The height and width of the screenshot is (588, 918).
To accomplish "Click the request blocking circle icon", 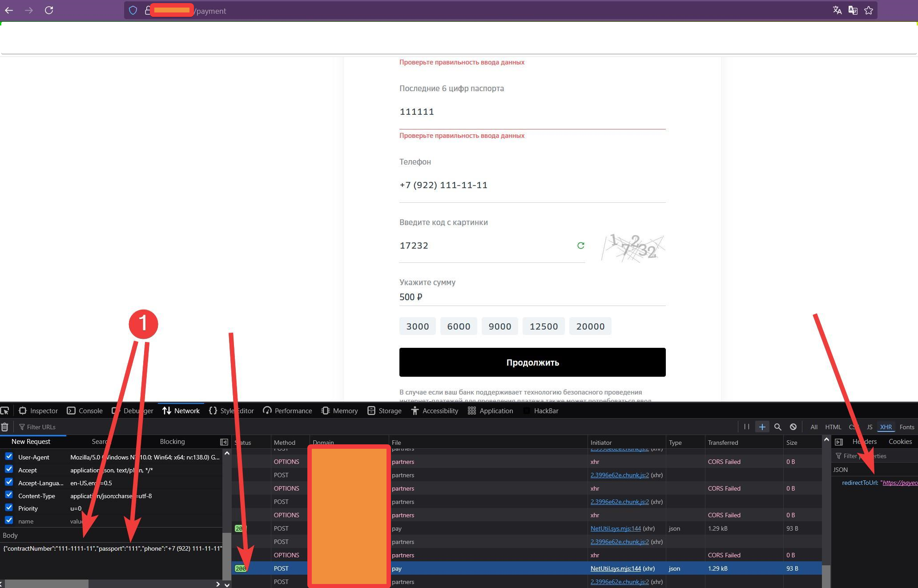I will [x=793, y=427].
